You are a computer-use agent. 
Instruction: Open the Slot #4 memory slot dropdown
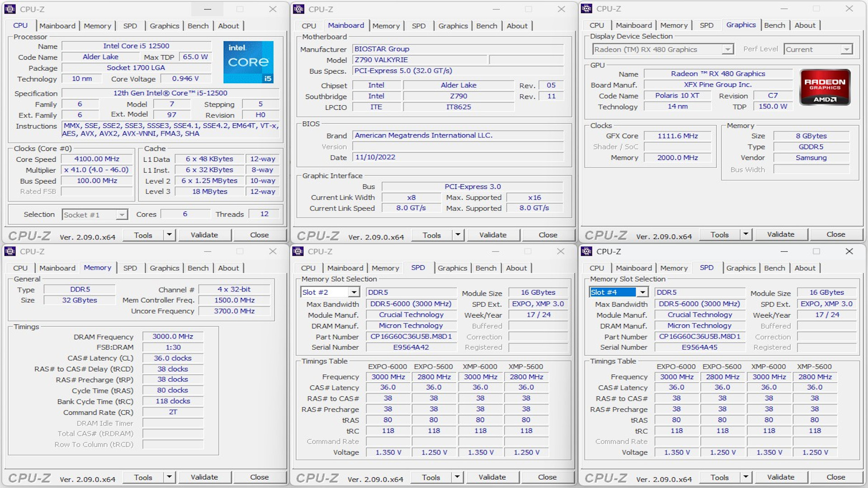642,292
